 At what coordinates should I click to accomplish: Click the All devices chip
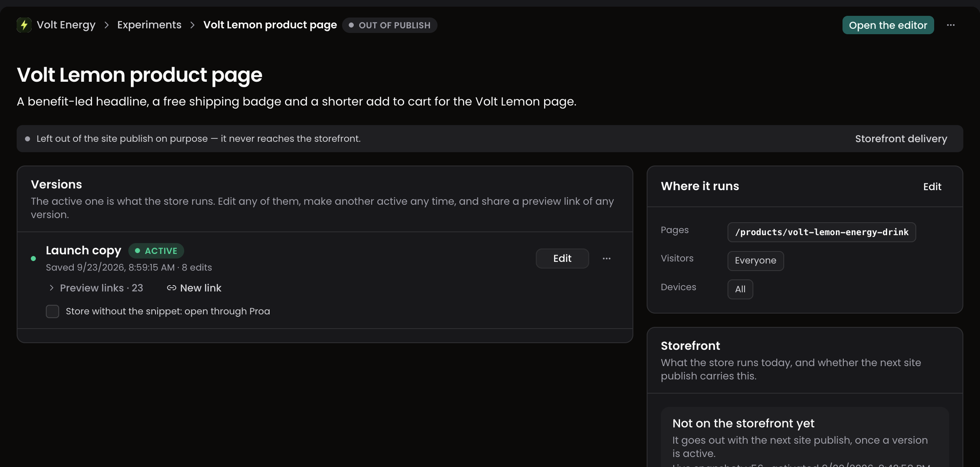tap(740, 289)
